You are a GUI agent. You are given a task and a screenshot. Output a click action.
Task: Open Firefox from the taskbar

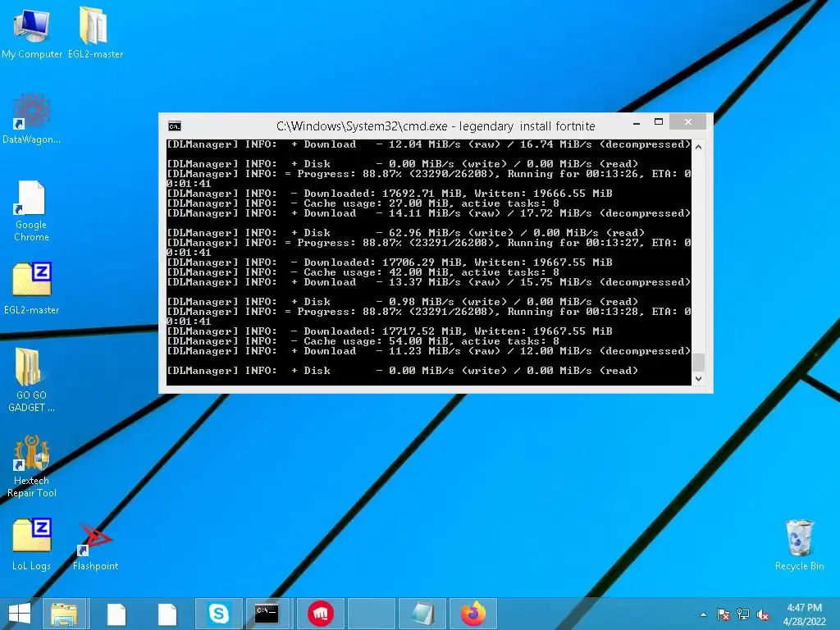tap(473, 614)
